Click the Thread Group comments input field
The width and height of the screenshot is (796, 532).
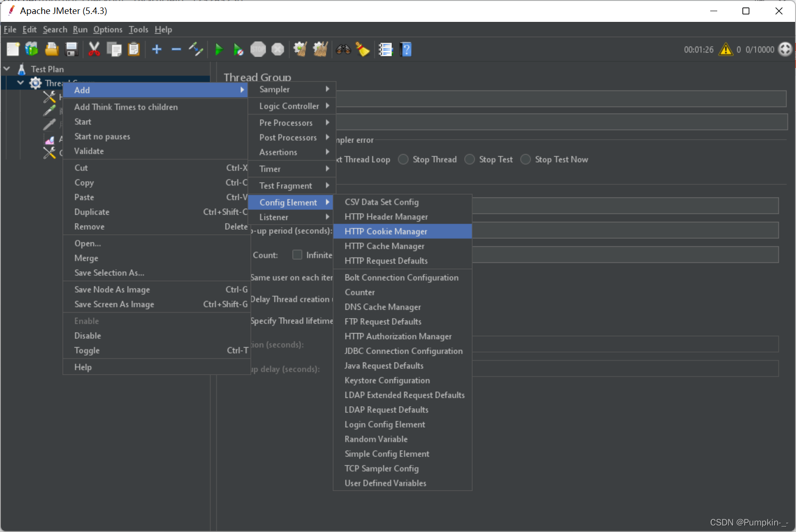click(x=561, y=122)
